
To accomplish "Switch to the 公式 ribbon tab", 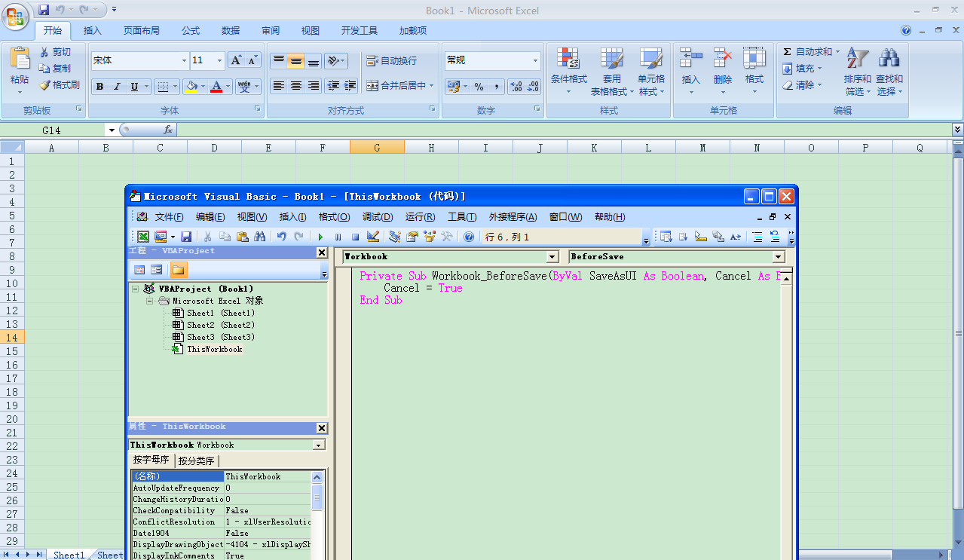I will [191, 31].
